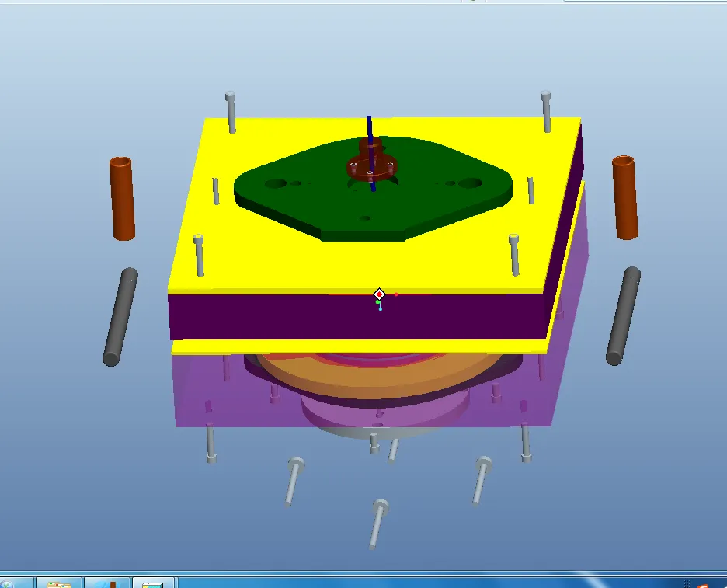This screenshot has height=588, width=727.
Task: Pick the right dark gray guide pin
Action: pyautogui.click(x=624, y=316)
